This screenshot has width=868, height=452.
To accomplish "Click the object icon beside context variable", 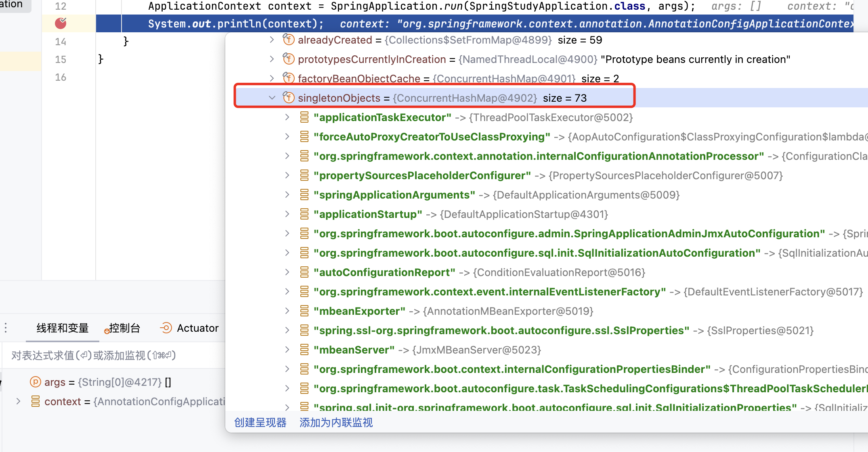I will [x=36, y=401].
